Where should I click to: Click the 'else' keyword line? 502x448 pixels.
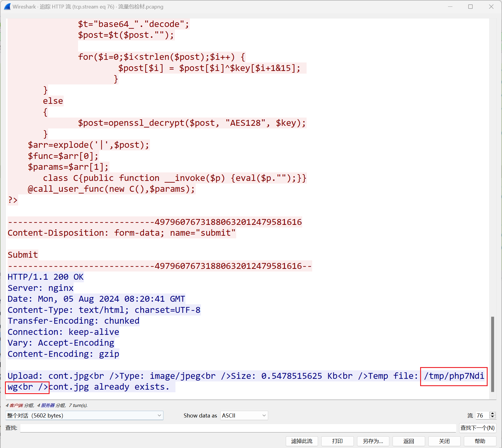pos(53,101)
